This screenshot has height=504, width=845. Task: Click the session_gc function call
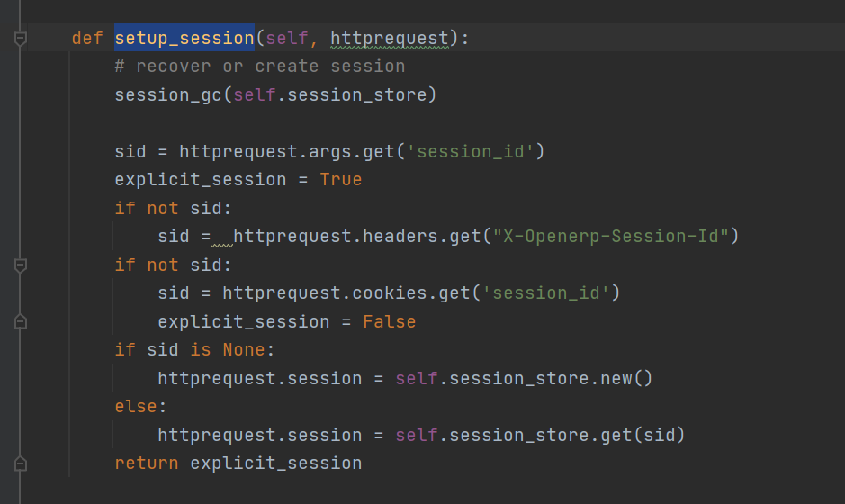point(167,95)
